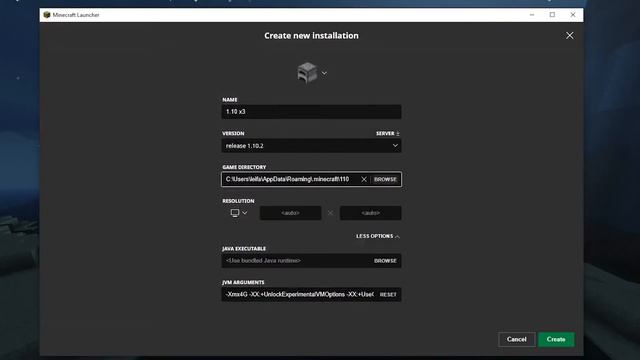Open the installation icon chooser chevron
Viewport: 640px width, 360px height.
pos(324,73)
